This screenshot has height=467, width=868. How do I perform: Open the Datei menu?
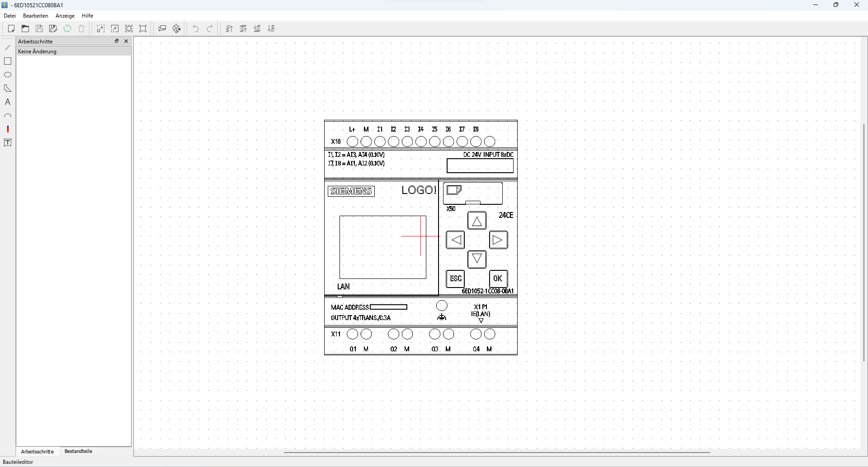tap(9, 16)
